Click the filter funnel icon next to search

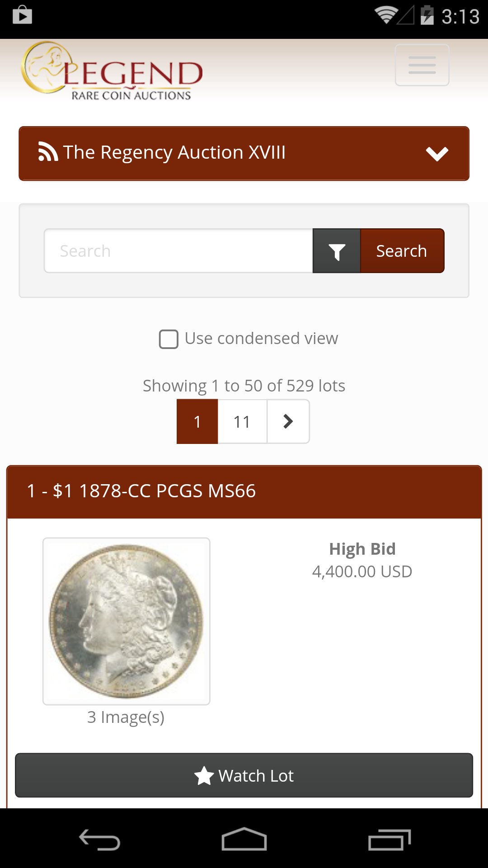click(x=336, y=250)
